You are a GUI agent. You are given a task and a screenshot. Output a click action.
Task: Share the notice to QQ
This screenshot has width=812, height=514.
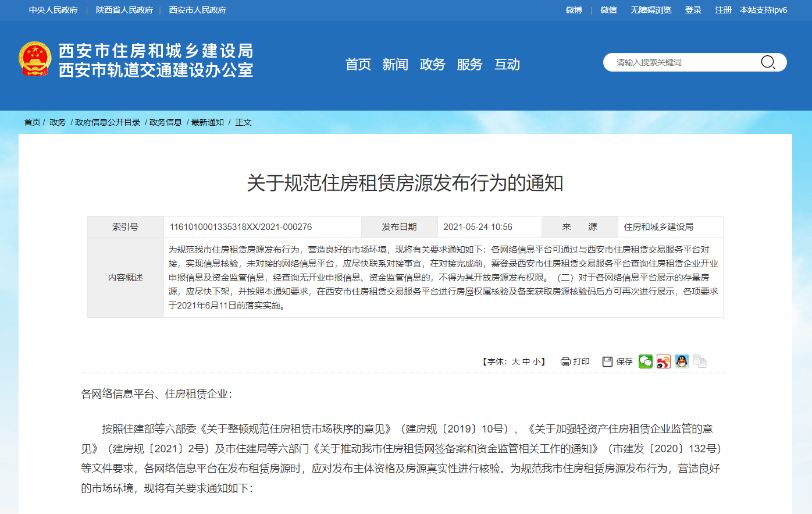click(681, 361)
